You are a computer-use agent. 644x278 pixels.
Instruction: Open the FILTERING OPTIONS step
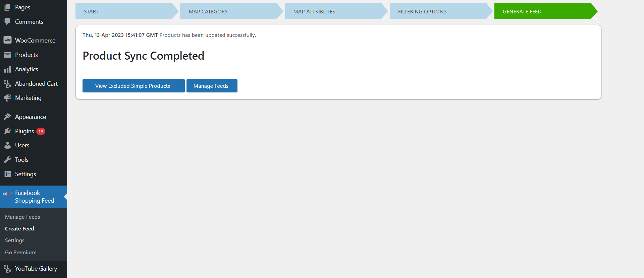441,11
